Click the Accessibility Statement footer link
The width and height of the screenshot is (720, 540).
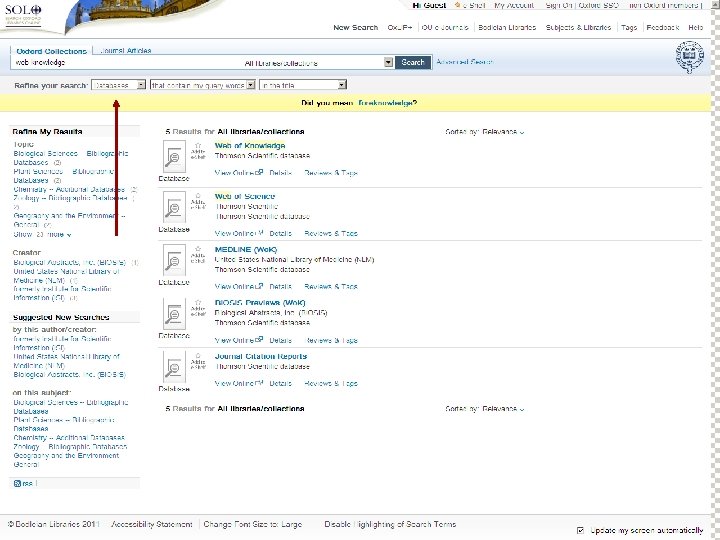click(152, 524)
